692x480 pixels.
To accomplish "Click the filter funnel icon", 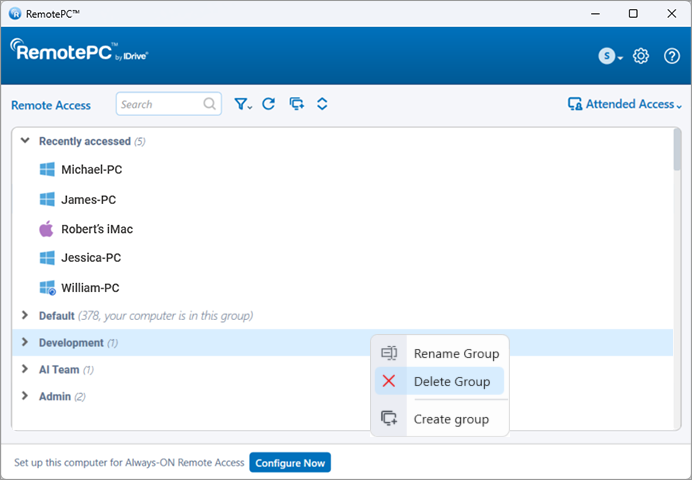I will 242,104.
